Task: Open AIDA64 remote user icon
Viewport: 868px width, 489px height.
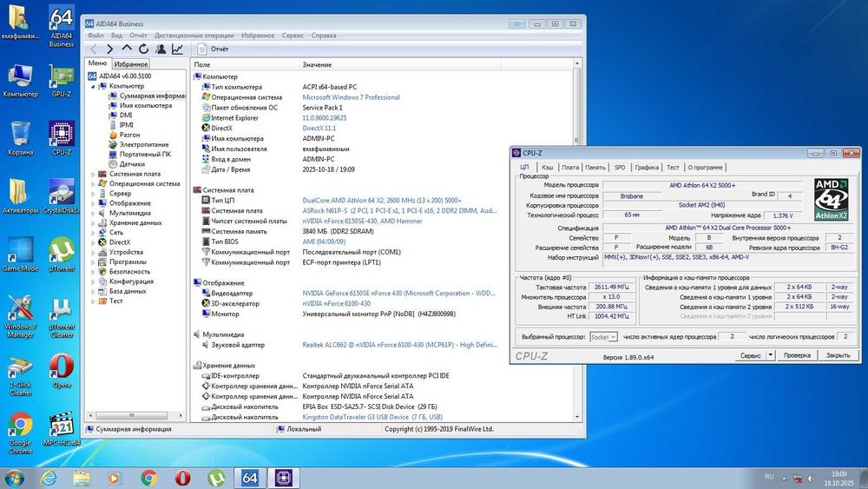Action: 161,50
